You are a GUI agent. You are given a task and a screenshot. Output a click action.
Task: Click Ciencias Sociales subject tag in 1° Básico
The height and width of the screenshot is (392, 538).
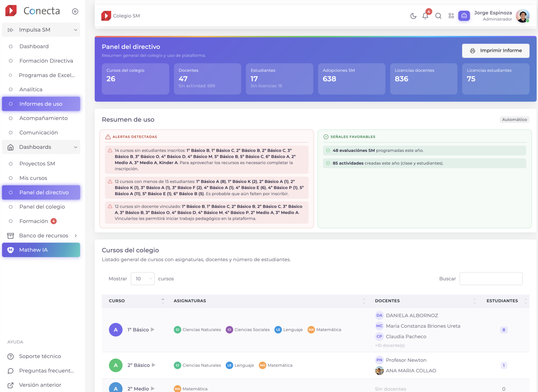[x=248, y=330]
